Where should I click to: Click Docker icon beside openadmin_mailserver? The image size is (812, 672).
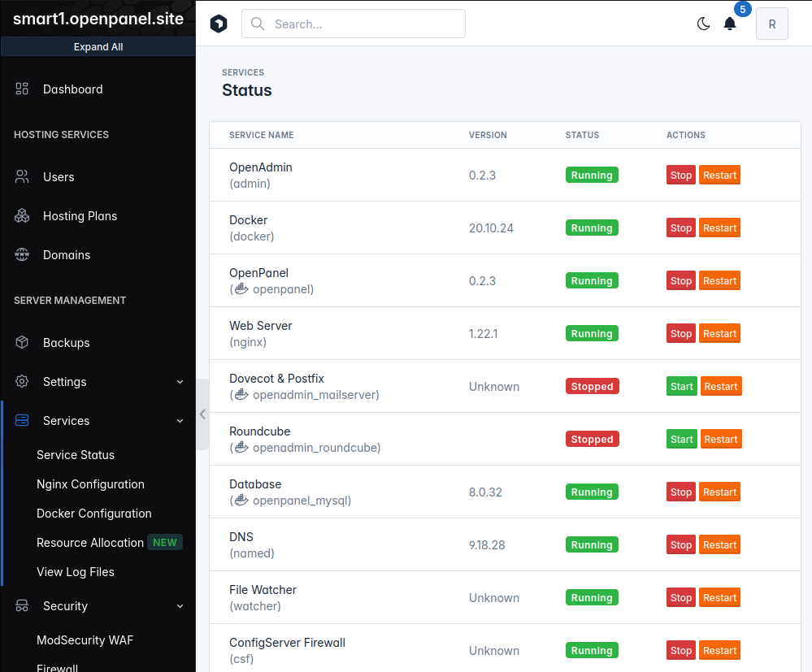pos(241,394)
